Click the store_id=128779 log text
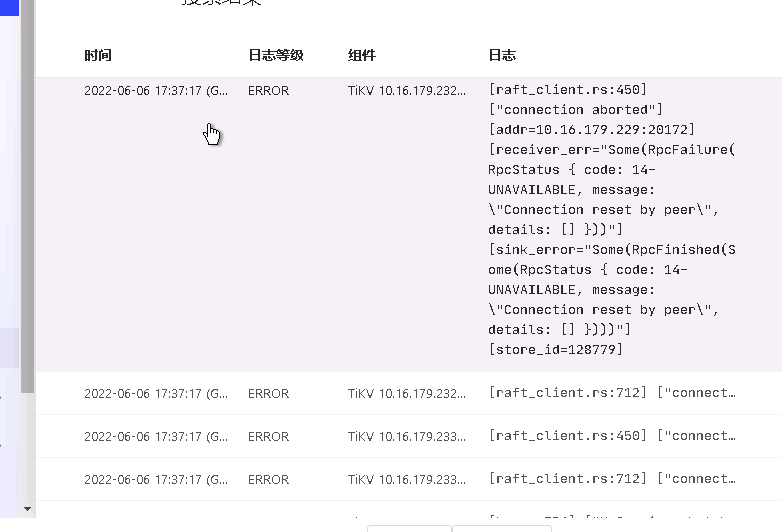Viewport: 782px width, 532px height. pyautogui.click(x=556, y=350)
